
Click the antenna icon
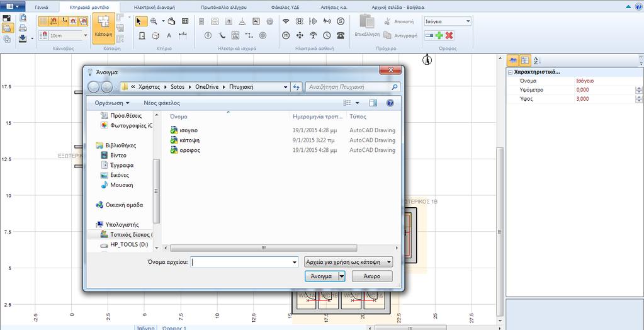[x=313, y=36]
